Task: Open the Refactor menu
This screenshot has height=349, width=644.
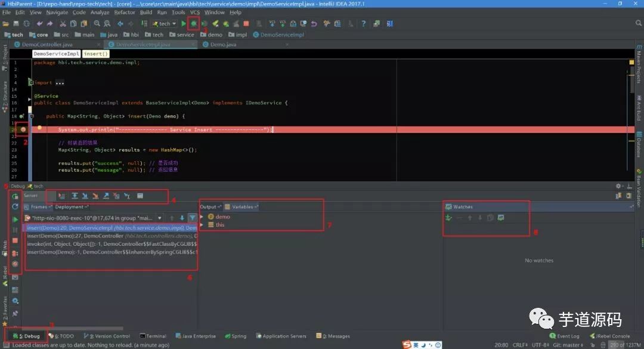Action: click(x=125, y=13)
